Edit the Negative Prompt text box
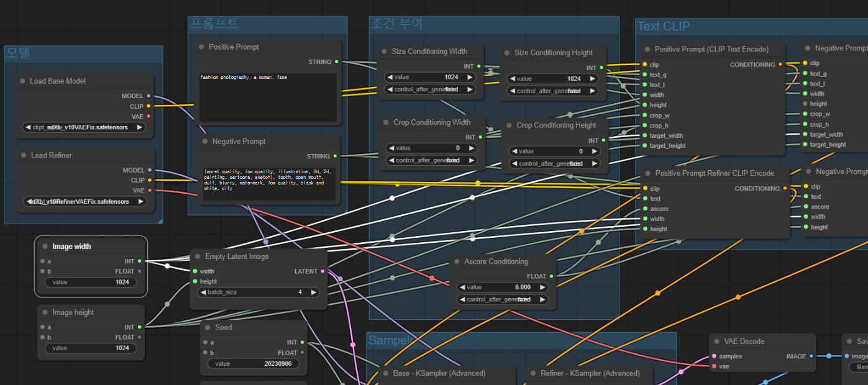The image size is (868, 385). coord(269,184)
